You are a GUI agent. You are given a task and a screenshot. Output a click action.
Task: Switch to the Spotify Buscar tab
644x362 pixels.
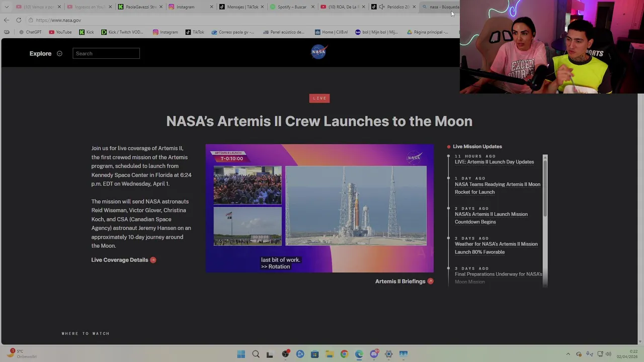292,7
